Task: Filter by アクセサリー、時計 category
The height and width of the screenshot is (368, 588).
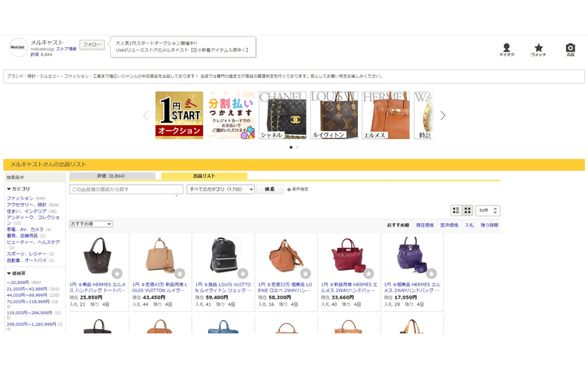Action: point(26,205)
